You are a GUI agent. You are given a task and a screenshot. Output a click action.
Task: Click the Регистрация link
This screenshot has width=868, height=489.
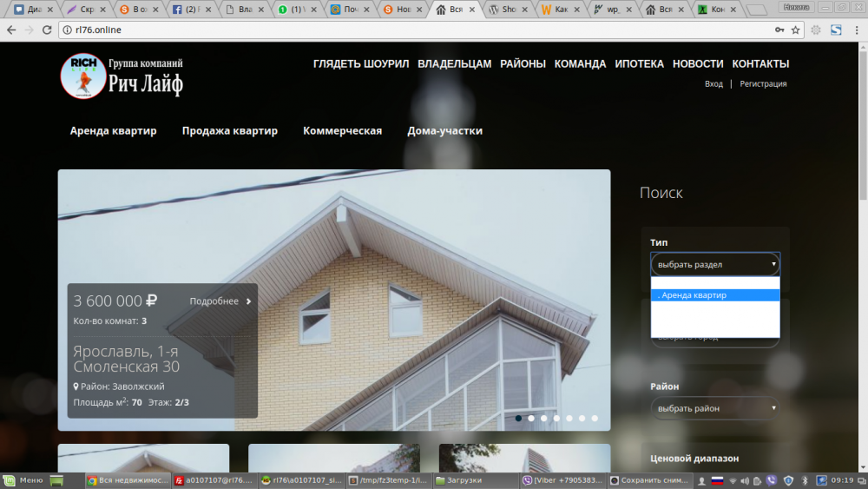click(763, 84)
